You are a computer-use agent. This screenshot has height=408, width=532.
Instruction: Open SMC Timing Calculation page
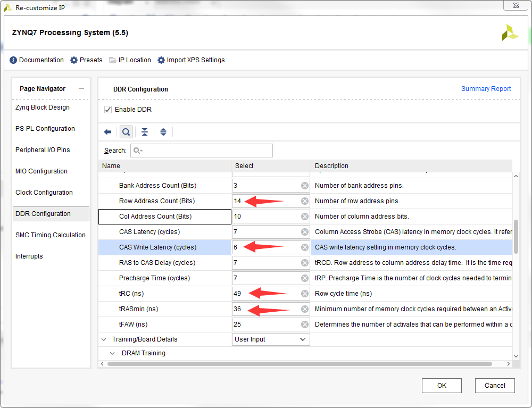(x=51, y=235)
